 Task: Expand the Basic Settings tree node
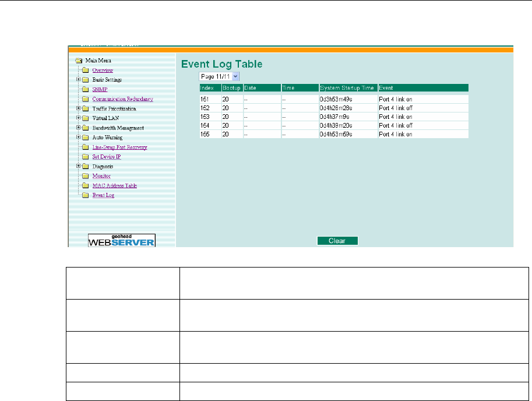(x=79, y=79)
